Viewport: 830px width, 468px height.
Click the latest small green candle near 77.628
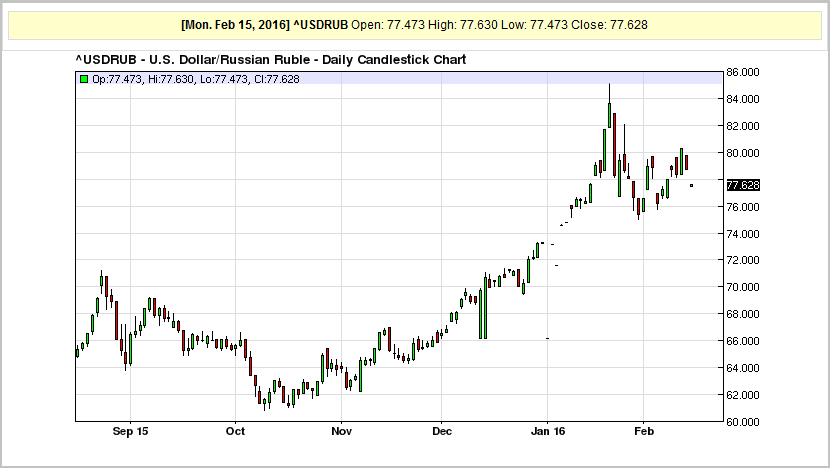pos(691,185)
